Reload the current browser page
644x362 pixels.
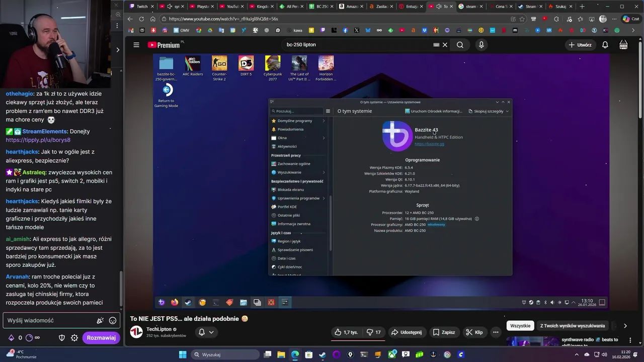coord(141,19)
